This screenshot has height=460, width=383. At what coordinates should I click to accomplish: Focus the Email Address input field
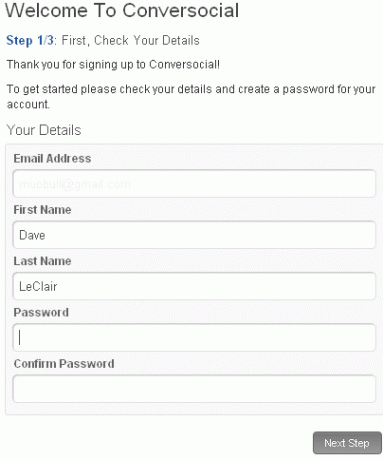coord(194,184)
